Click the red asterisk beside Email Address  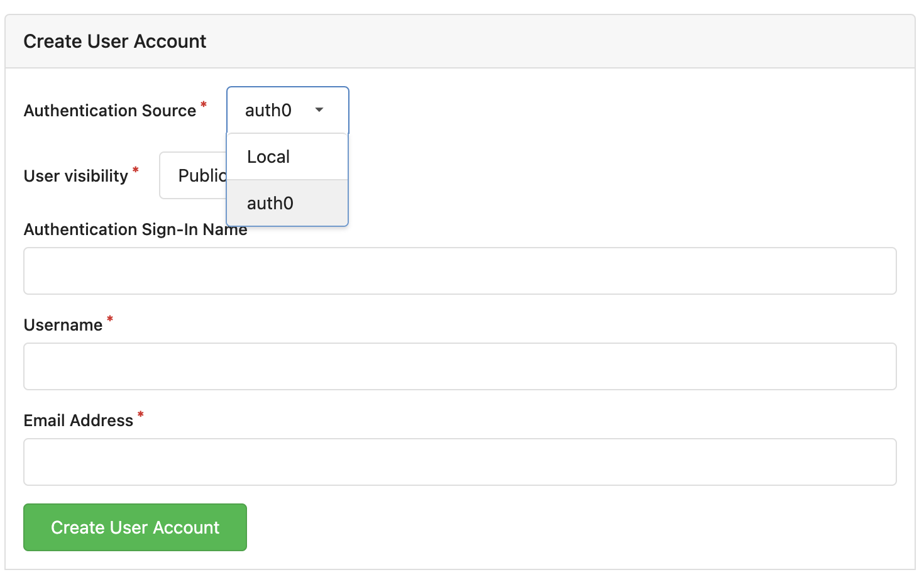click(140, 415)
